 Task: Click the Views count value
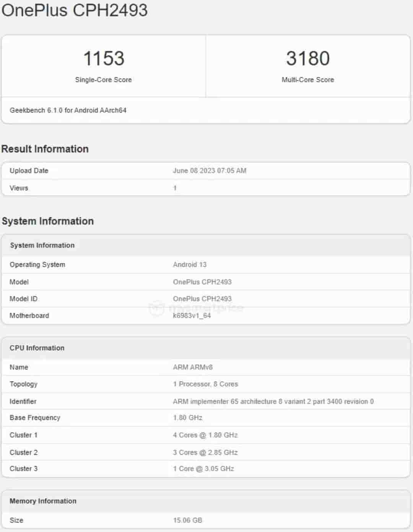(174, 188)
